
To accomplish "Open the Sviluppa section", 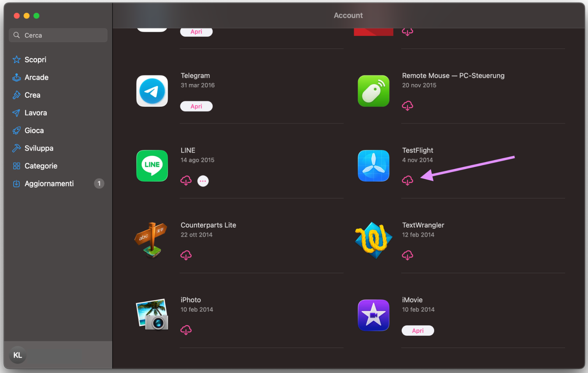I will click(39, 148).
